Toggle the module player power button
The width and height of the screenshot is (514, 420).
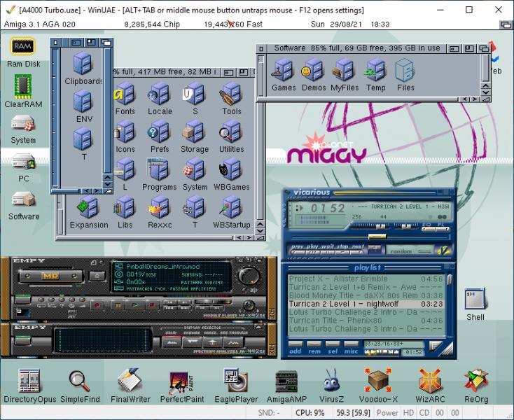tap(22, 299)
